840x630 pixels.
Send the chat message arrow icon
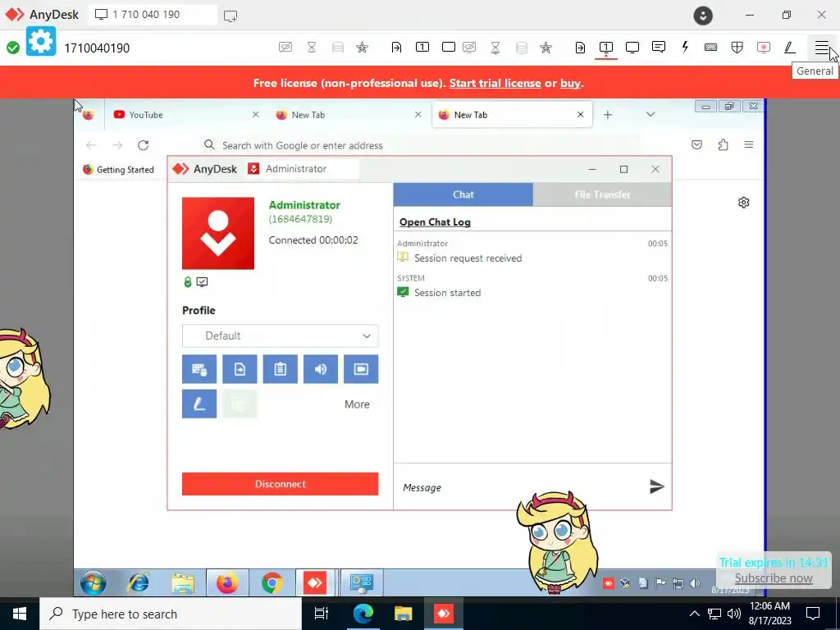point(657,486)
